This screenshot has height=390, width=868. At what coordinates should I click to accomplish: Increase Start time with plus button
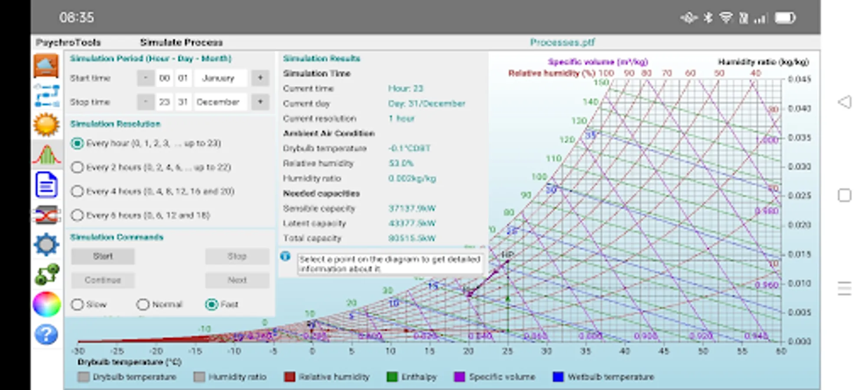pyautogui.click(x=260, y=78)
